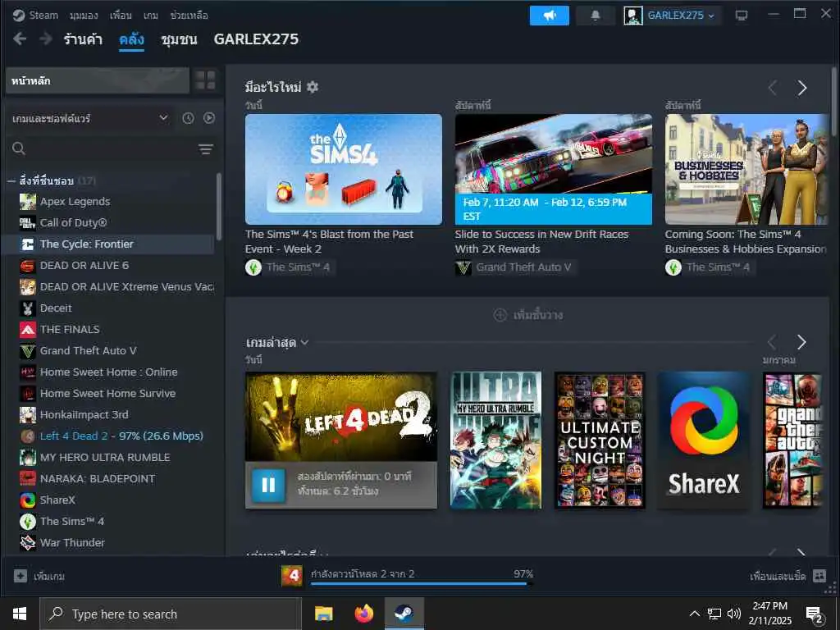Screen dimensions: 840x630
Task: Open File Explorer from taskbar
Action: click(323, 614)
